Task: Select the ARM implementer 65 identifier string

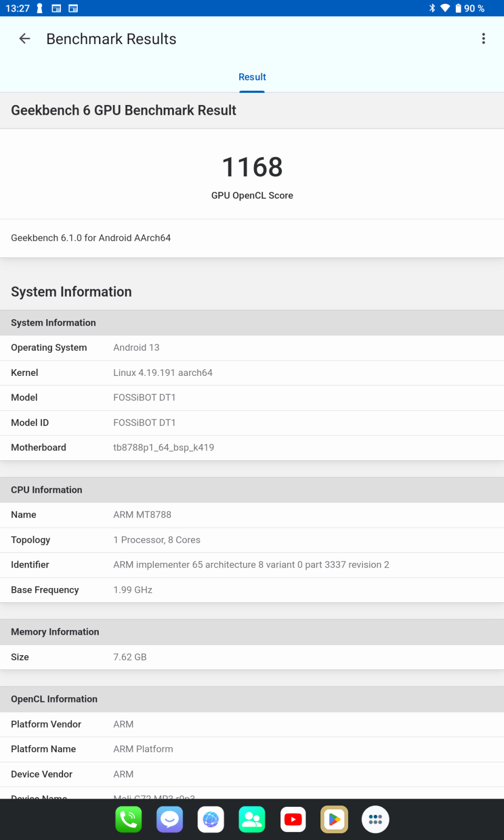Action: pos(251,565)
